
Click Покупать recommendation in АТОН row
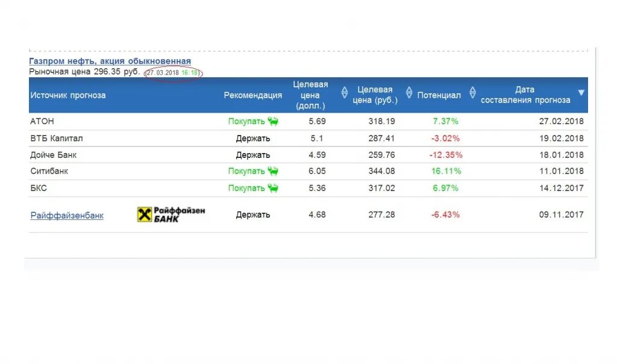[x=246, y=121]
